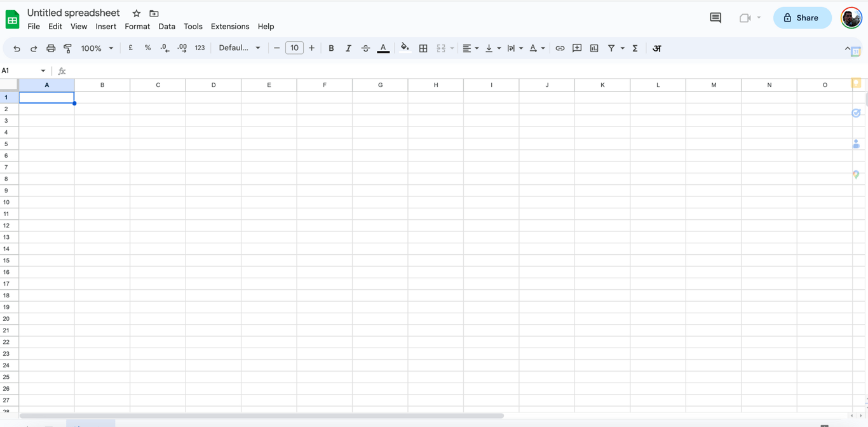Open text wrapping dropdown
The image size is (868, 427).
(515, 48)
